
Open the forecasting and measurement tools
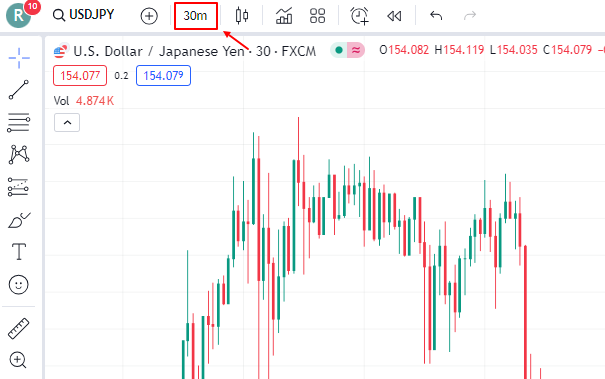(18, 187)
